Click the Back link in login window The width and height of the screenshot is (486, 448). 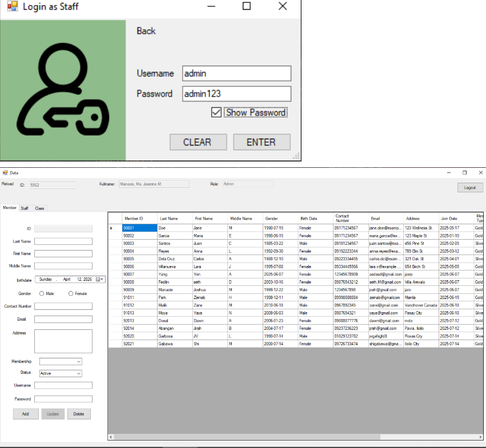146,31
